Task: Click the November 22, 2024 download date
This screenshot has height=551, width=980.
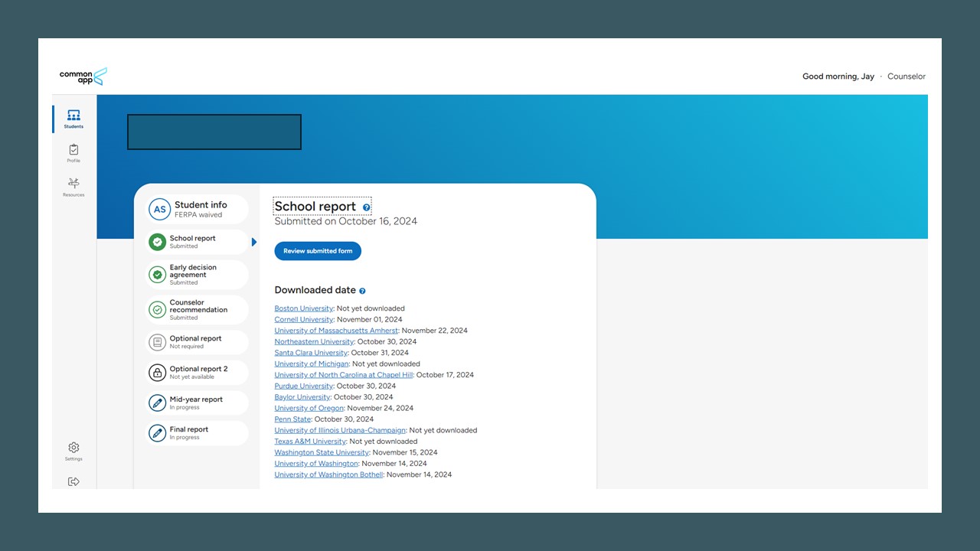Action: (x=435, y=331)
